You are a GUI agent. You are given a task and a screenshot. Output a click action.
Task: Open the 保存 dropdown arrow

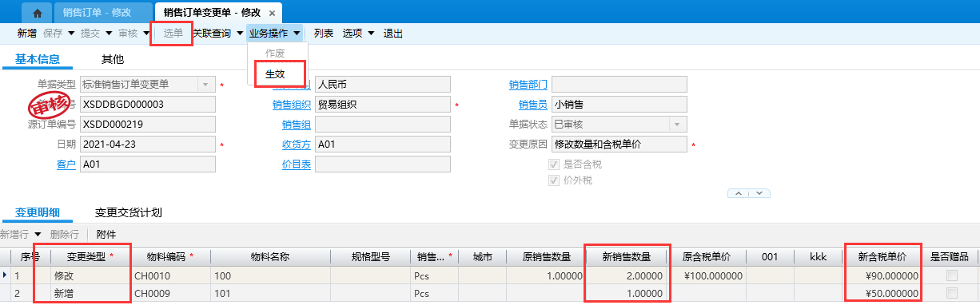tap(71, 34)
